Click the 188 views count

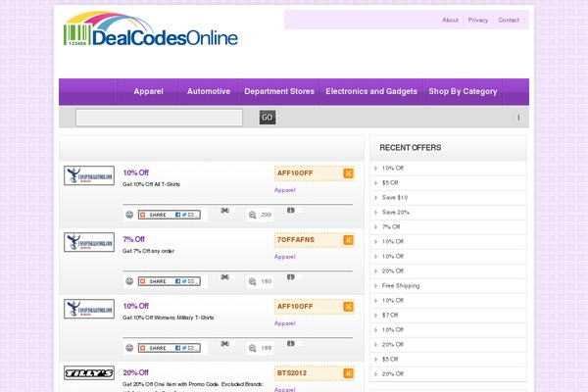click(266, 348)
